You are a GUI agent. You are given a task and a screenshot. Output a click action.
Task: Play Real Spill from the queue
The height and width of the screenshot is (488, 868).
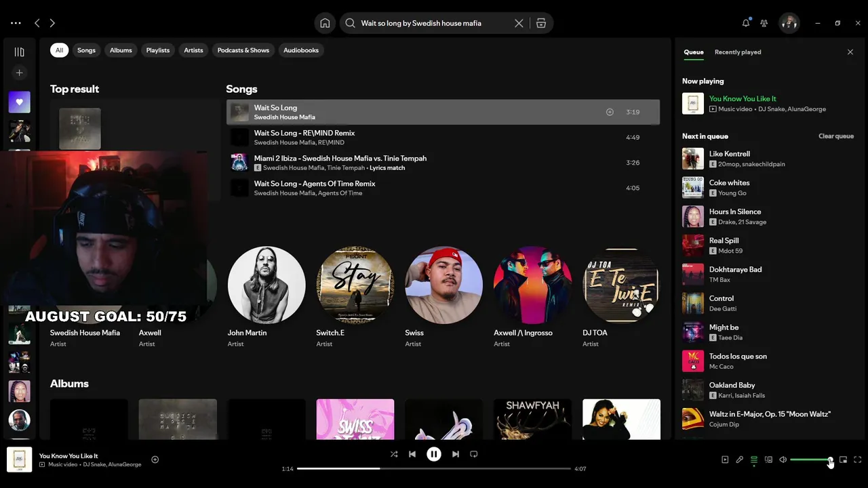coord(768,245)
